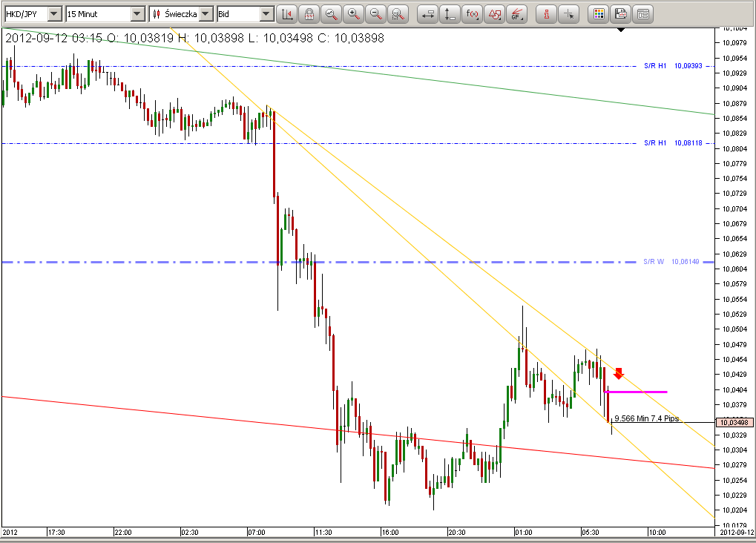Click the 01:00 time axis label
This screenshot has height=543, width=756.
(x=524, y=533)
